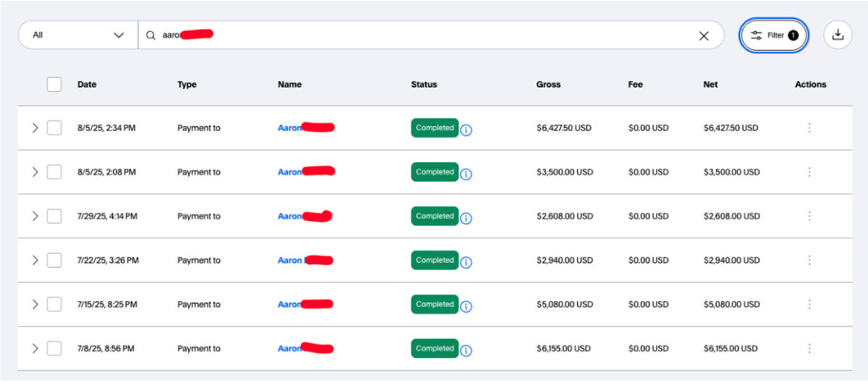
Task: Open actions menu for $5,080.00 payment
Action: click(809, 305)
